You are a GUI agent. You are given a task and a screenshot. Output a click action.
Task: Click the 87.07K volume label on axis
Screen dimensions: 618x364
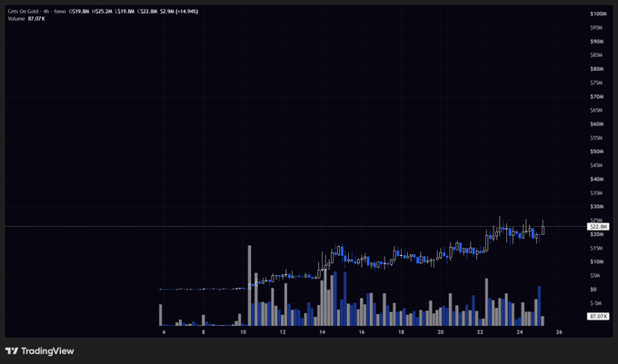coord(598,317)
